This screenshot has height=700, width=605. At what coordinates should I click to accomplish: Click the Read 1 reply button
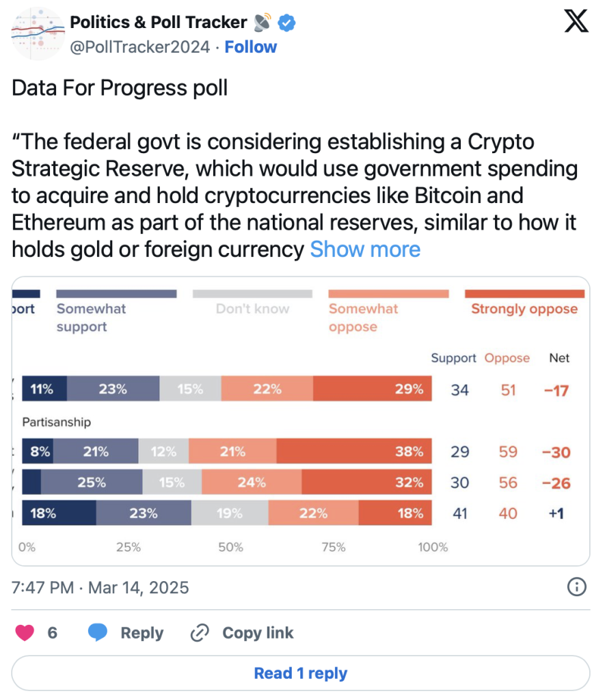(301, 673)
